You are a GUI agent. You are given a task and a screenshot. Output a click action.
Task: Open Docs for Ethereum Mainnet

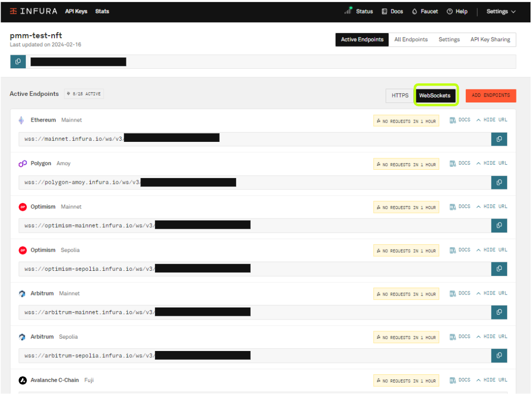tap(460, 120)
